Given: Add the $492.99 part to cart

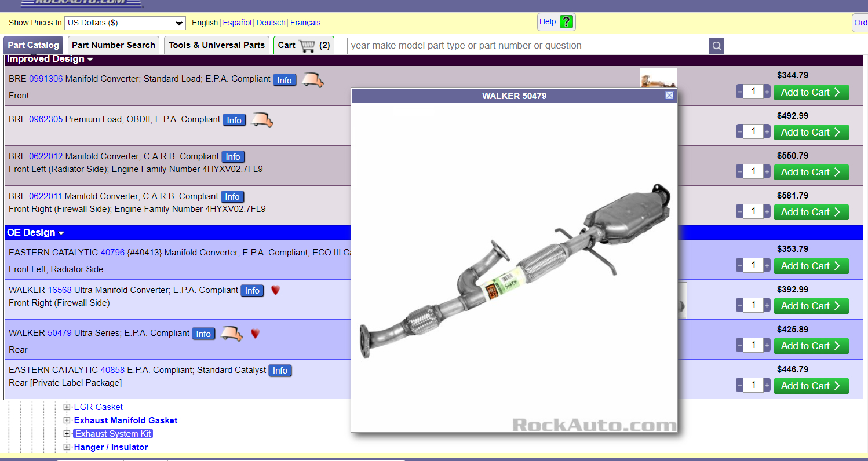Looking at the screenshot, I should click(x=811, y=132).
